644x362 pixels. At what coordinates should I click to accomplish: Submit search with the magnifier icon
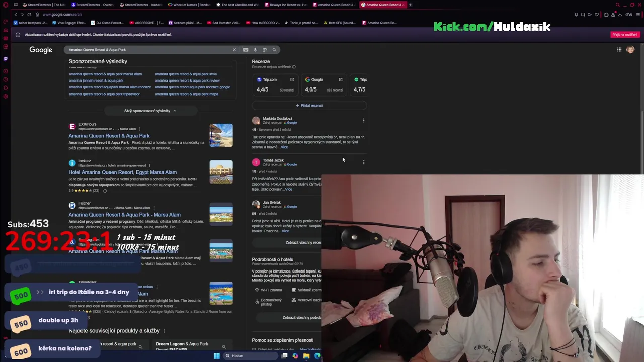(274, 50)
